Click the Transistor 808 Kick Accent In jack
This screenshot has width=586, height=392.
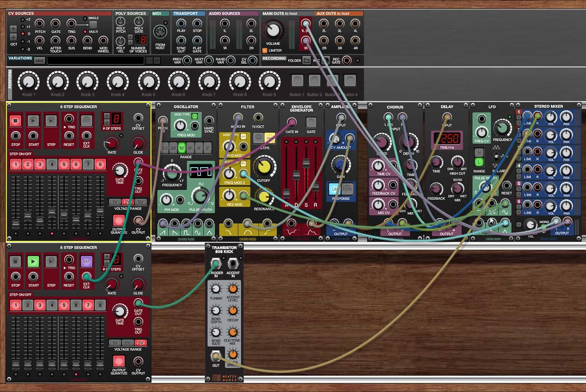[x=233, y=264]
